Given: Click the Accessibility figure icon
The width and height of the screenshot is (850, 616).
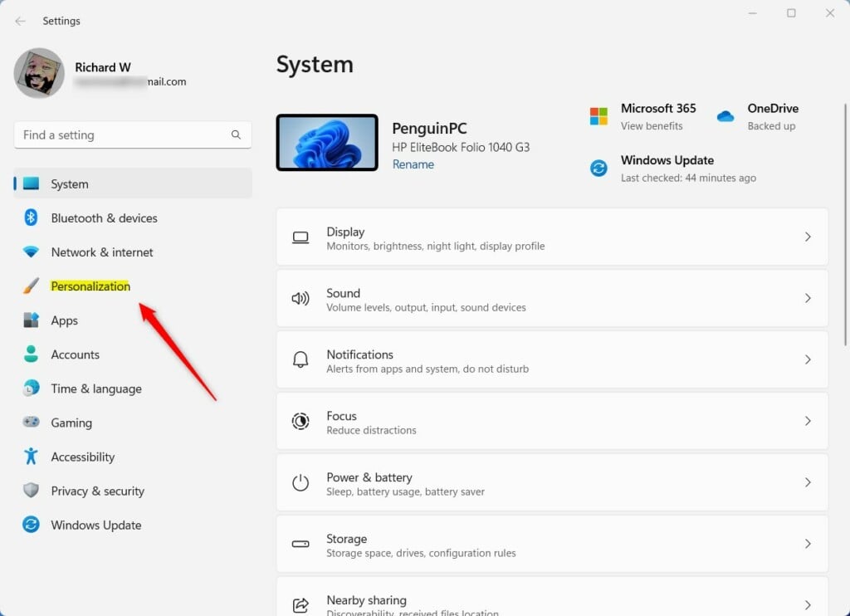Looking at the screenshot, I should (x=31, y=456).
